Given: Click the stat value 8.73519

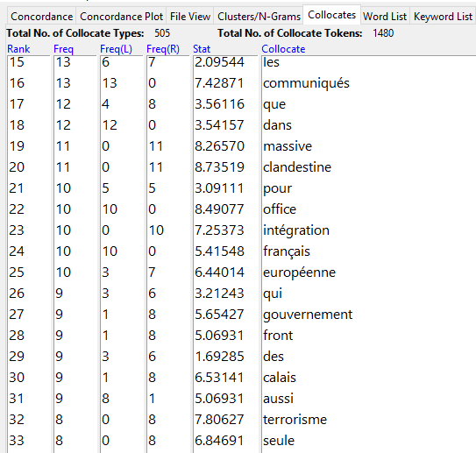Looking at the screenshot, I should (x=219, y=167).
